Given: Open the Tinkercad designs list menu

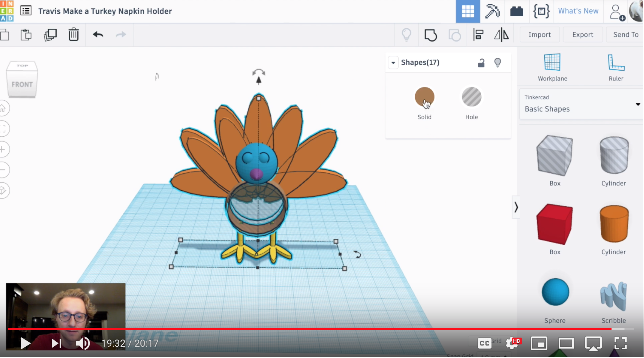Looking at the screenshot, I should (26, 11).
